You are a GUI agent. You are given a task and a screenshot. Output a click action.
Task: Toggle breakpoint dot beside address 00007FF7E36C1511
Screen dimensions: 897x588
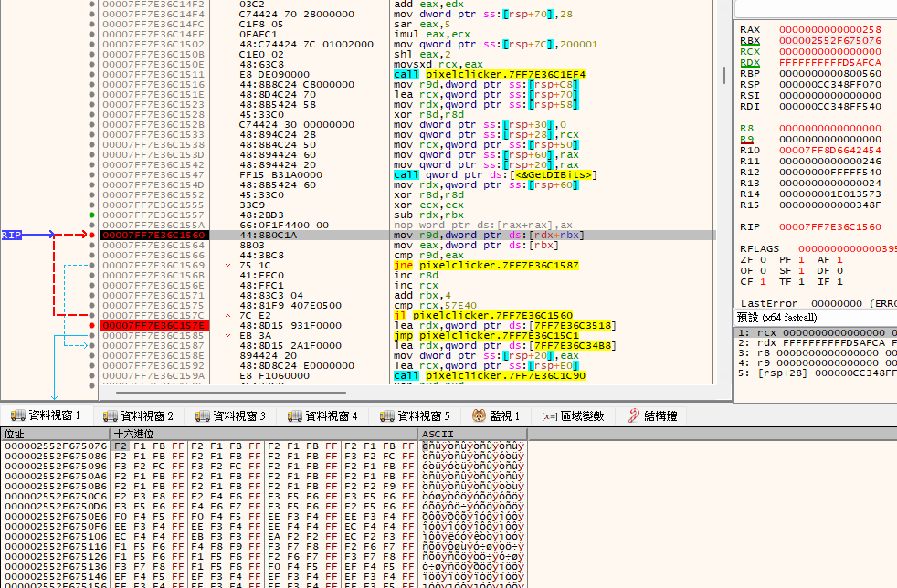pos(91,74)
